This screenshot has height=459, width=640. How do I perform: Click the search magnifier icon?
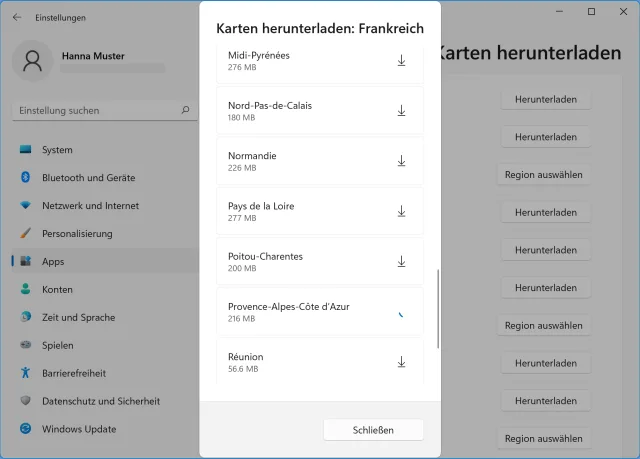click(185, 110)
